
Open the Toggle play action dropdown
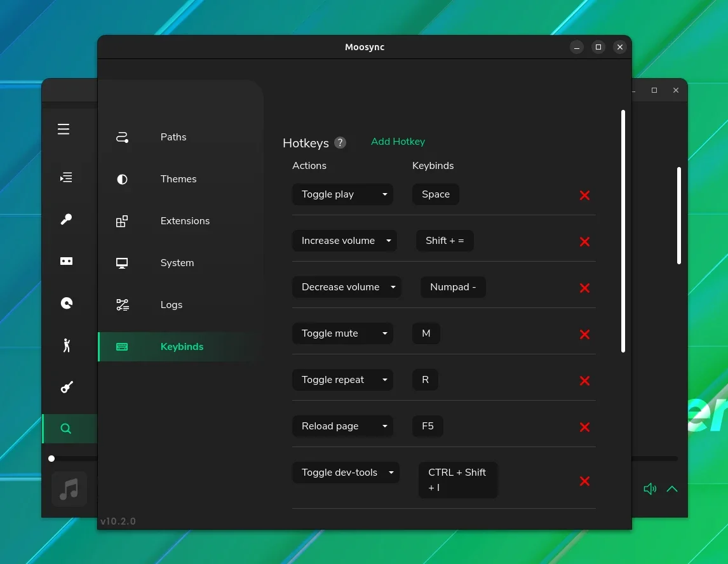pyautogui.click(x=342, y=194)
